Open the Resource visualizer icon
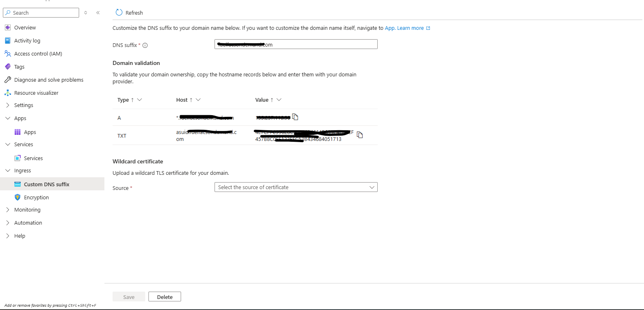The image size is (644, 310). point(8,93)
